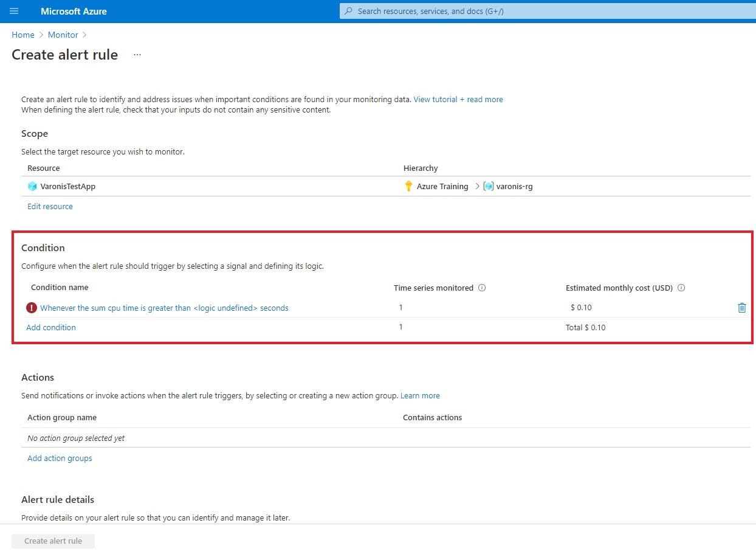756x554 pixels.
Task: Click the Action group name column header
Action: click(x=62, y=417)
